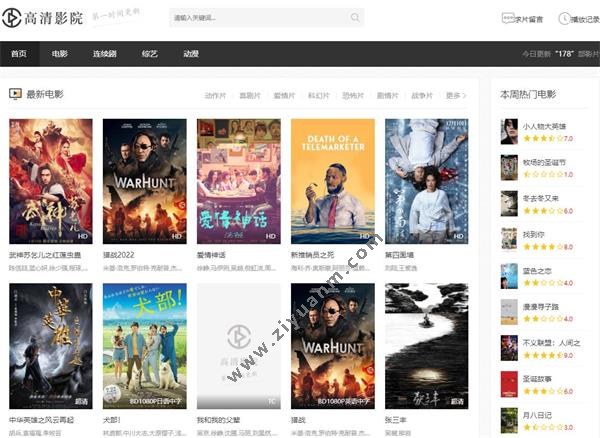Click the TV icon beside 最新电影

[x=15, y=94]
